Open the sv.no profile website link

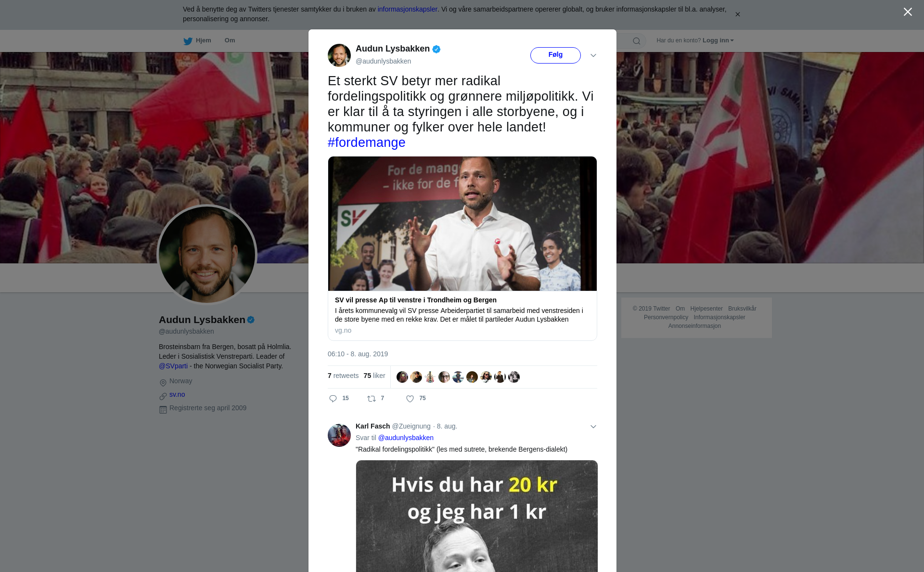(177, 394)
